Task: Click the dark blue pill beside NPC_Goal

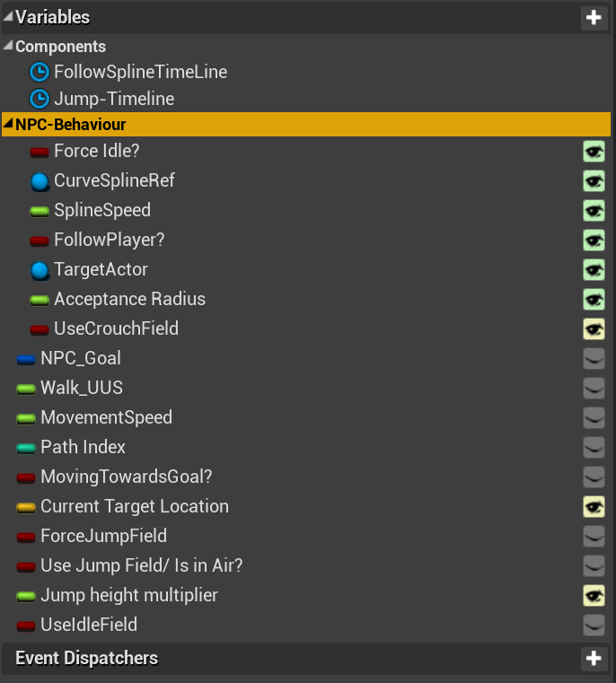Action: 26,359
